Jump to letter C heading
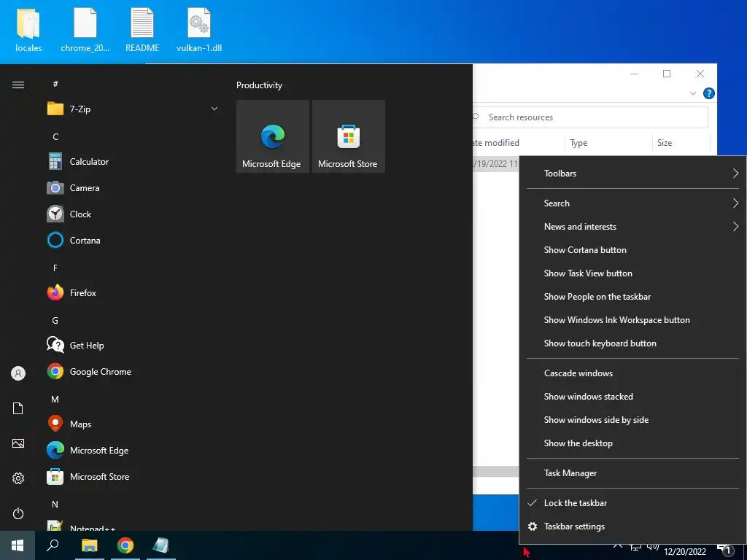747x560 pixels. click(x=55, y=136)
